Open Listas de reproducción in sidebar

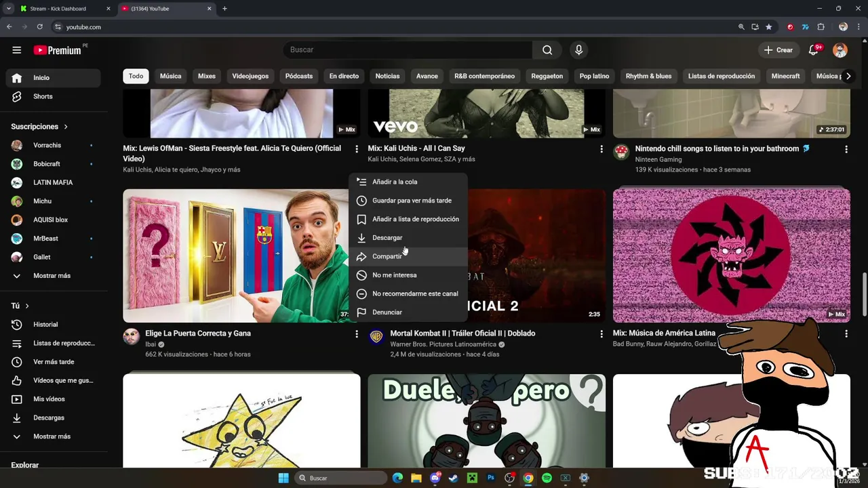(x=53, y=343)
